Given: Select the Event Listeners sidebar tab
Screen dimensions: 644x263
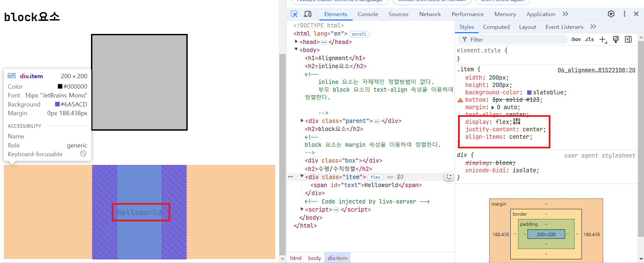Looking at the screenshot, I should pos(564,27).
